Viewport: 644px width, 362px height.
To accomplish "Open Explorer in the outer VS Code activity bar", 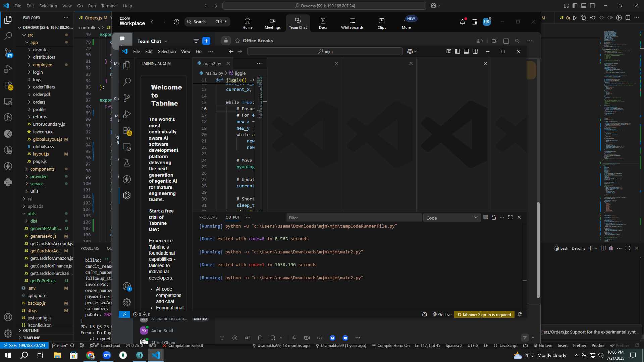I will pyautogui.click(x=8, y=19).
